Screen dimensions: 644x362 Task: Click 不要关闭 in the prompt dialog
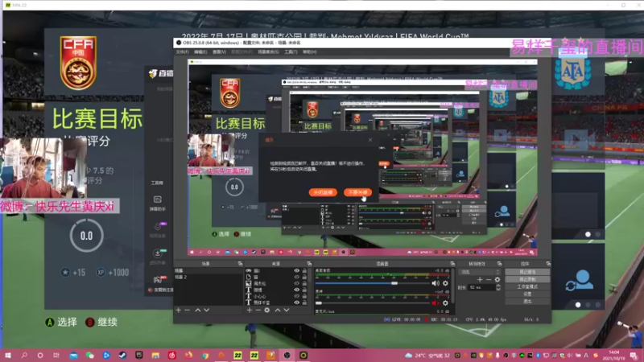pyautogui.click(x=357, y=192)
